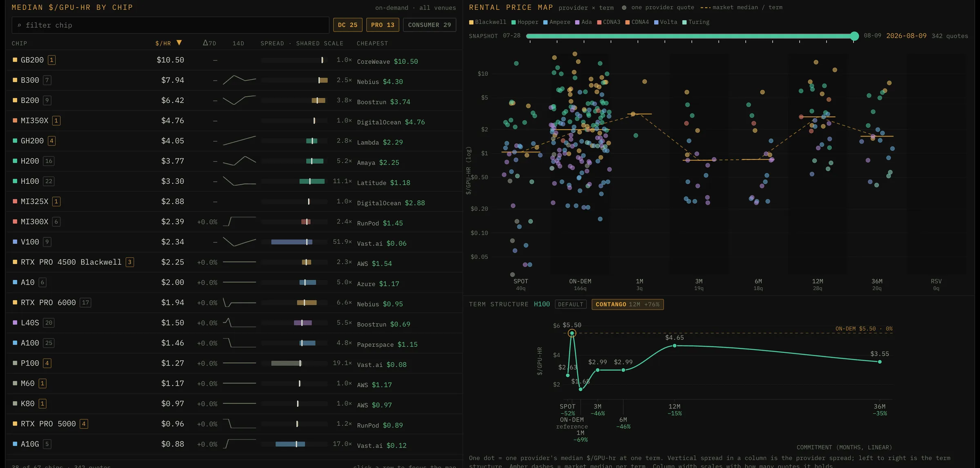This screenshot has width=980, height=468.
Task: Click the $3.55 36M term structure point
Action: click(x=880, y=362)
